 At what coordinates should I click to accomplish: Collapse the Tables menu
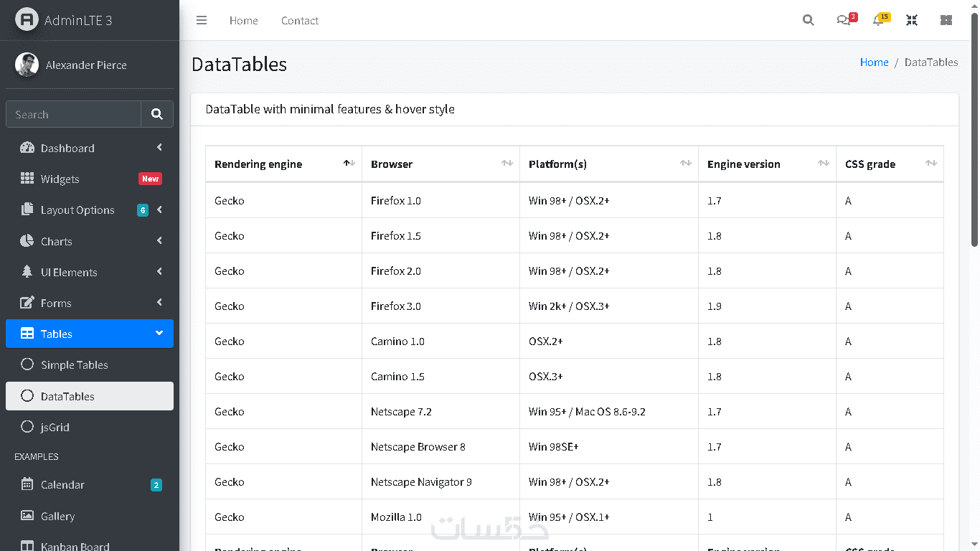pos(90,334)
